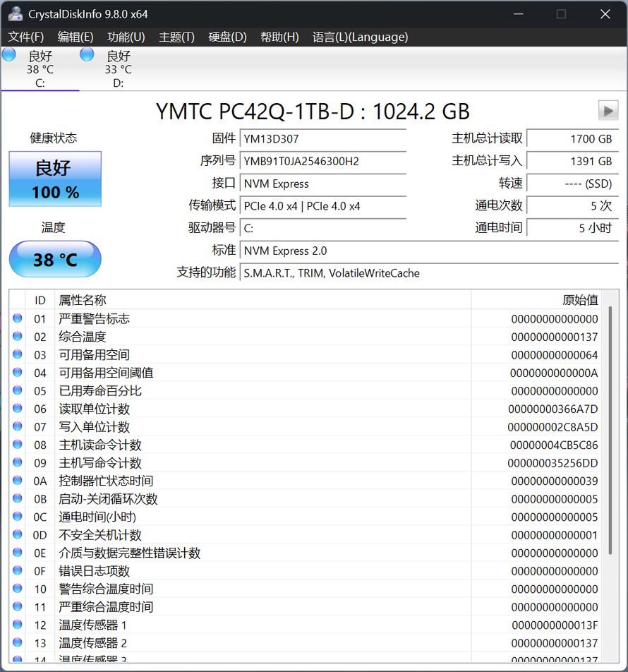The image size is (628, 672).
Task: Click the drive letter field C:
Action: coord(323,228)
